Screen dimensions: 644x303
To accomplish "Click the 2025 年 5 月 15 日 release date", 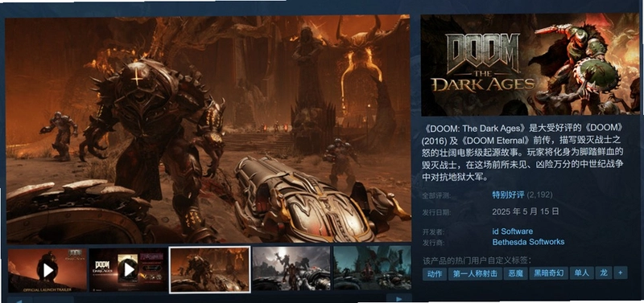I will click(x=526, y=212).
